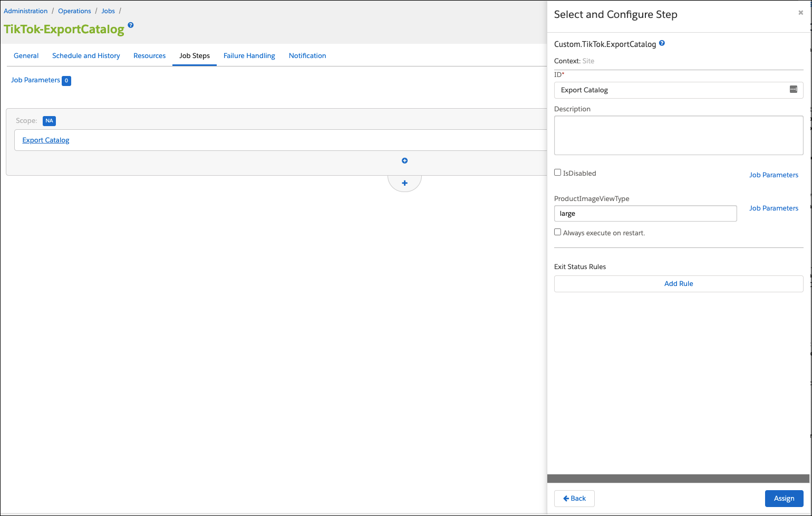Enable the IsDisabled checkbox

point(557,173)
